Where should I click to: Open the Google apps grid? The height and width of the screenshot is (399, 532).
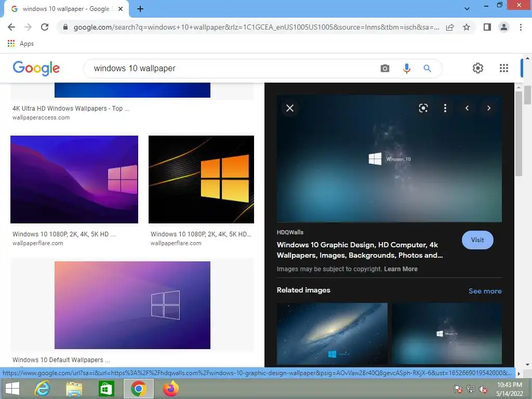504,68
